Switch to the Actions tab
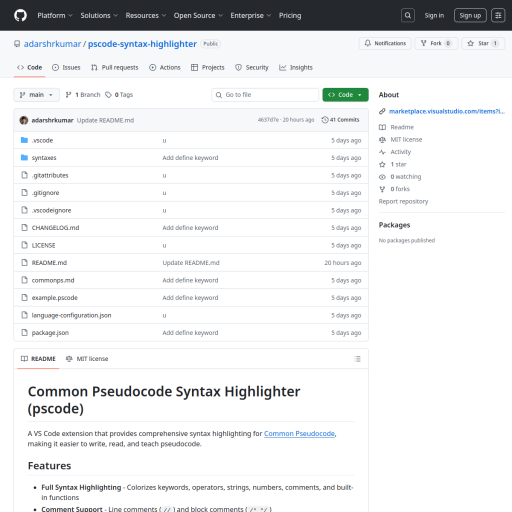 [x=165, y=67]
